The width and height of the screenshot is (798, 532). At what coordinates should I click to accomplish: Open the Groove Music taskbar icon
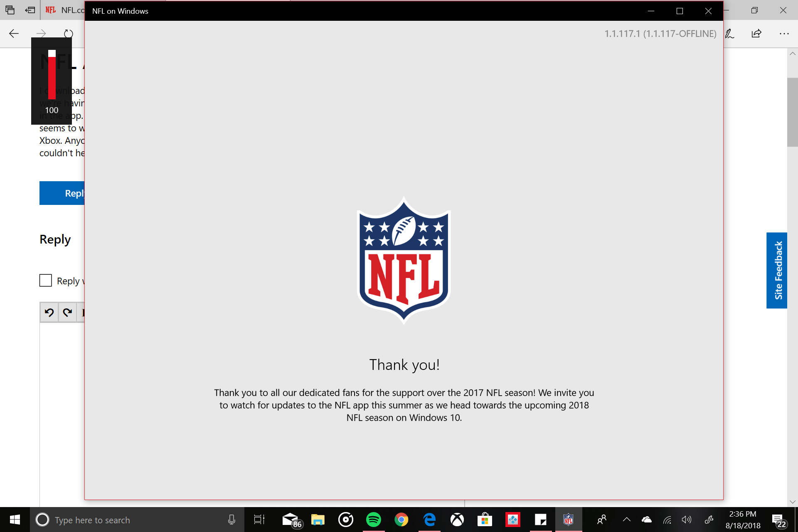(x=346, y=520)
